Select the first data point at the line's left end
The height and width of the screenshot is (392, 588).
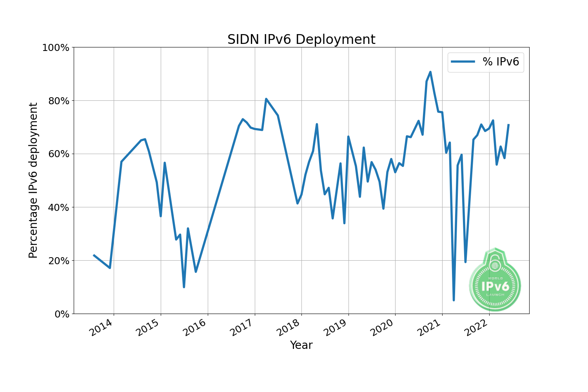94,255
